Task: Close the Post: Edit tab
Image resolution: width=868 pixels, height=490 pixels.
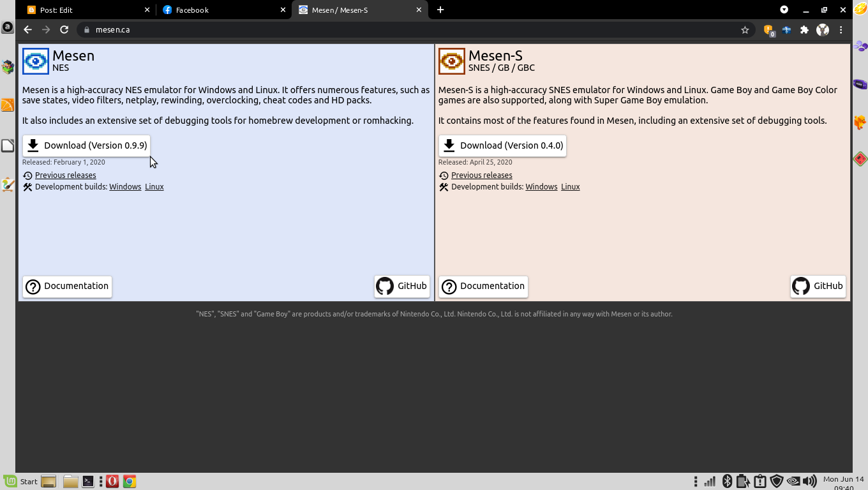Action: click(x=147, y=10)
